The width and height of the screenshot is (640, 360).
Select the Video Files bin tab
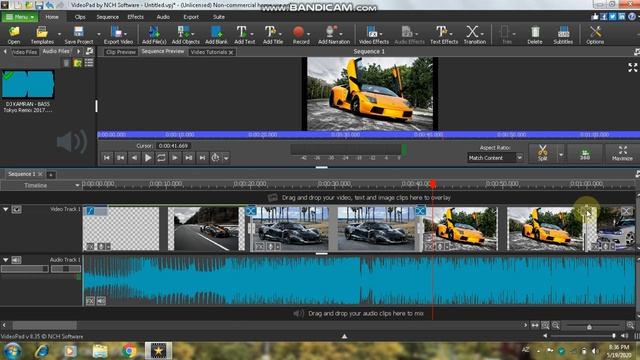coord(24,52)
